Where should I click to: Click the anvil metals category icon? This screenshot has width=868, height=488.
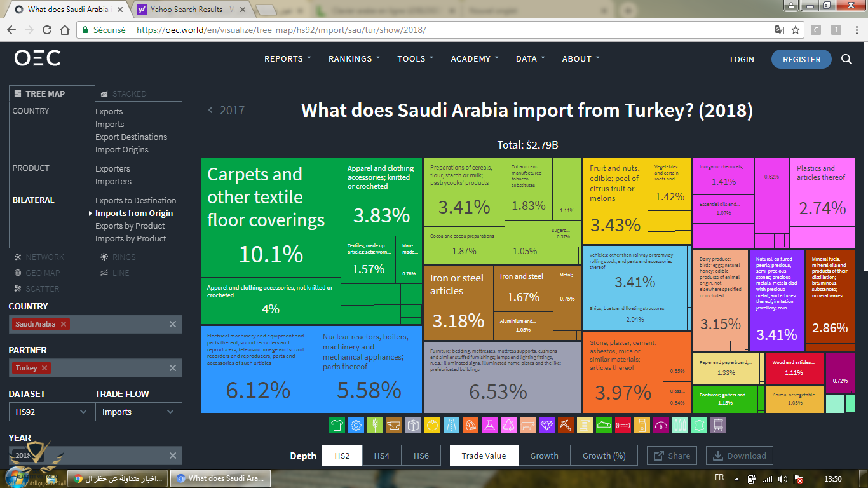click(x=395, y=425)
